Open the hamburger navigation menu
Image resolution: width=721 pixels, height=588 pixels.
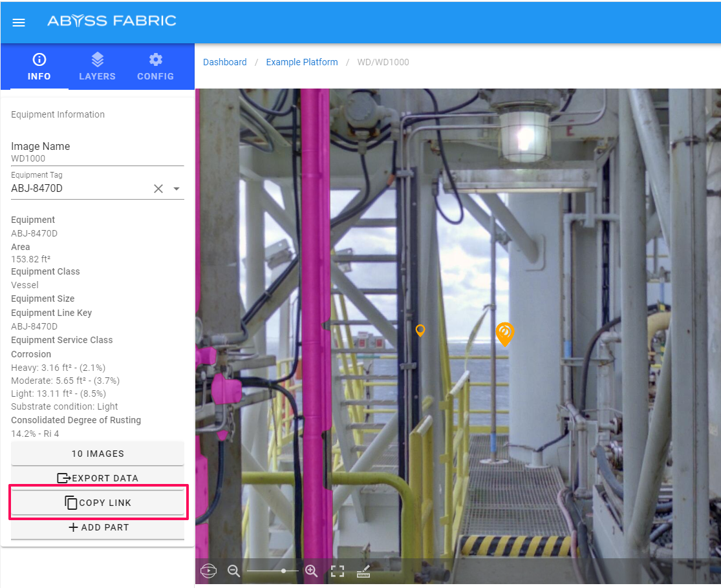19,23
